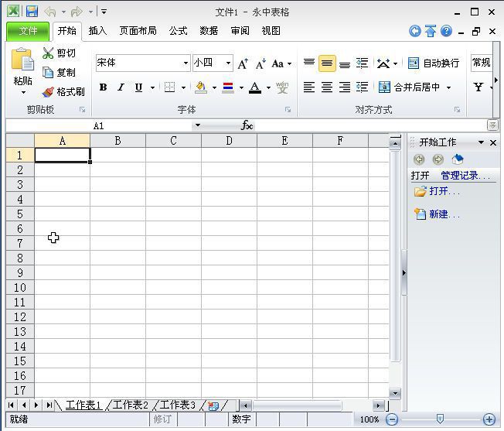
Task: Toggle bold formatting
Action: (x=103, y=87)
